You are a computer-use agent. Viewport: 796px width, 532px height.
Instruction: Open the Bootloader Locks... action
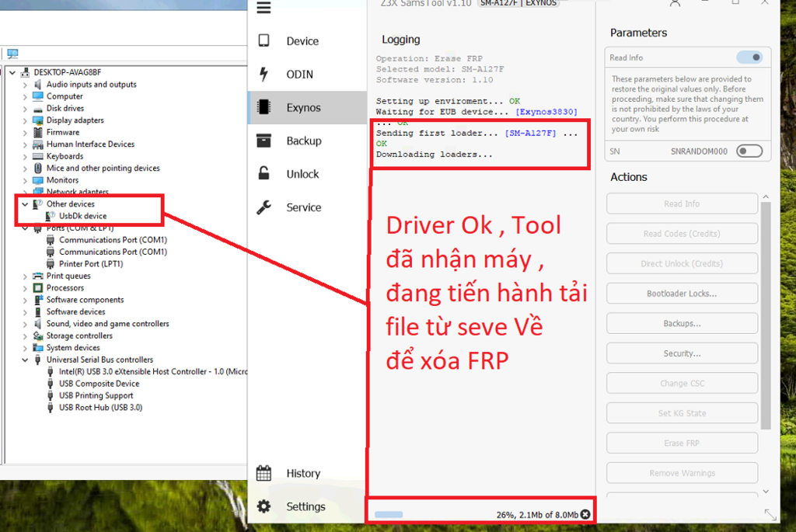point(682,293)
